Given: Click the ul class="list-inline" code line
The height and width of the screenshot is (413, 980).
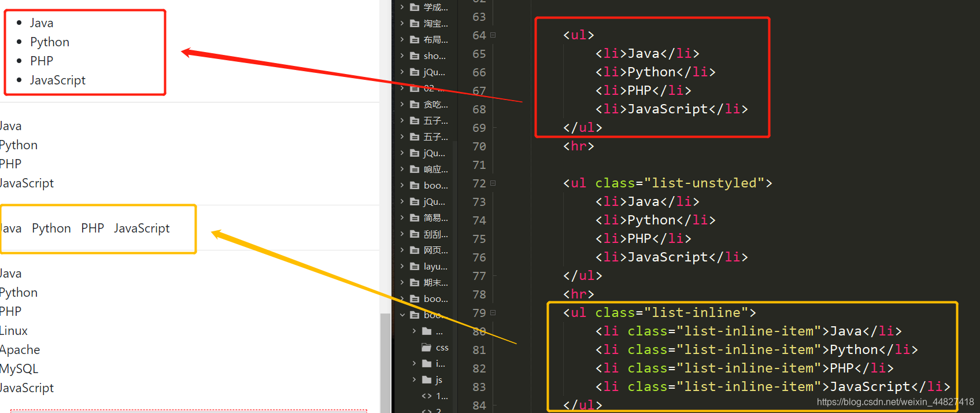Looking at the screenshot, I should (x=660, y=313).
